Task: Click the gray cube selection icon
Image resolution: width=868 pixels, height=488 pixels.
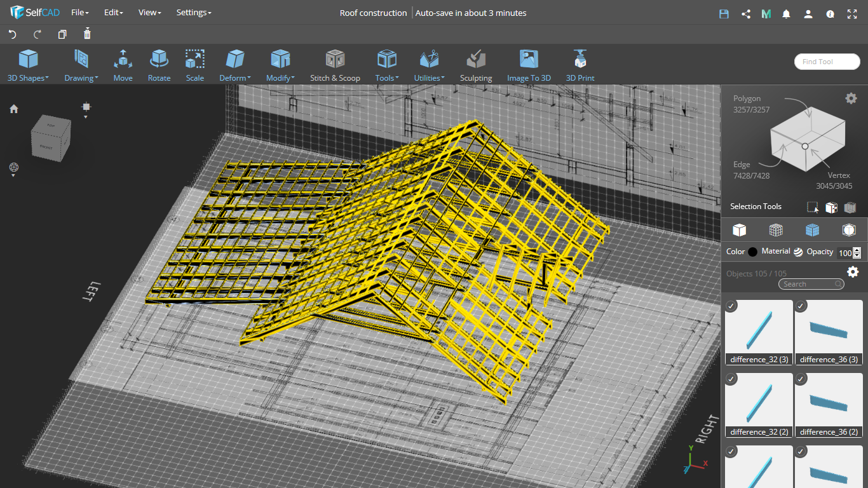Action: [850, 207]
